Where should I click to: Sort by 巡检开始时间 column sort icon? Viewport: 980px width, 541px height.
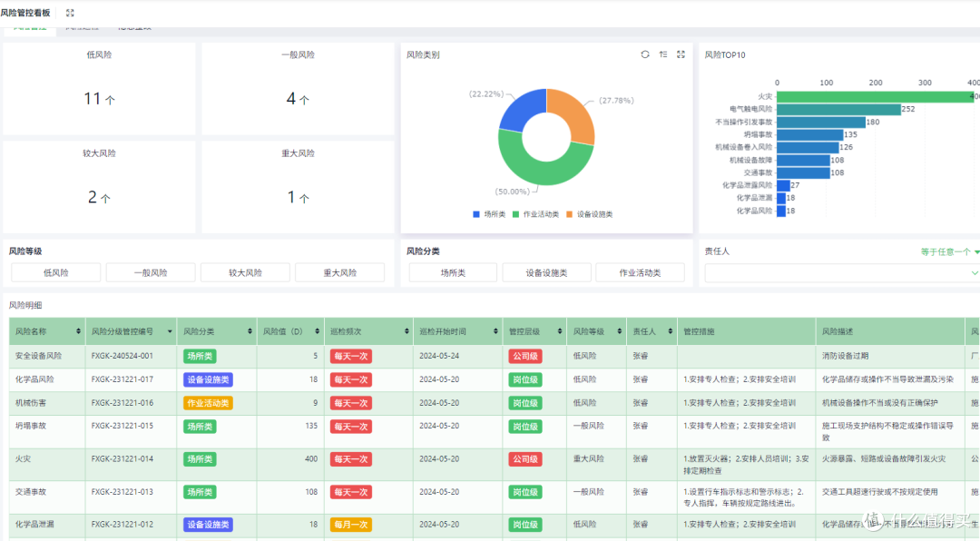tap(495, 331)
